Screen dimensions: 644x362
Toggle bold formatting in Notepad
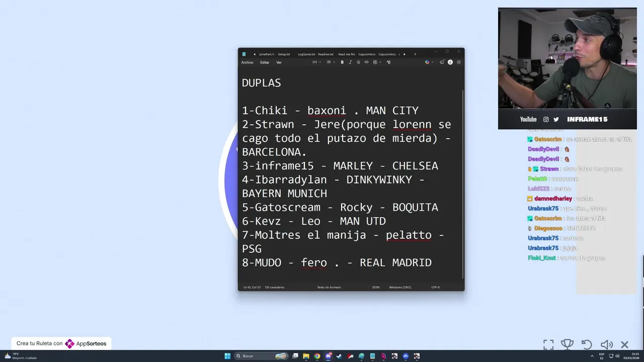(x=342, y=62)
